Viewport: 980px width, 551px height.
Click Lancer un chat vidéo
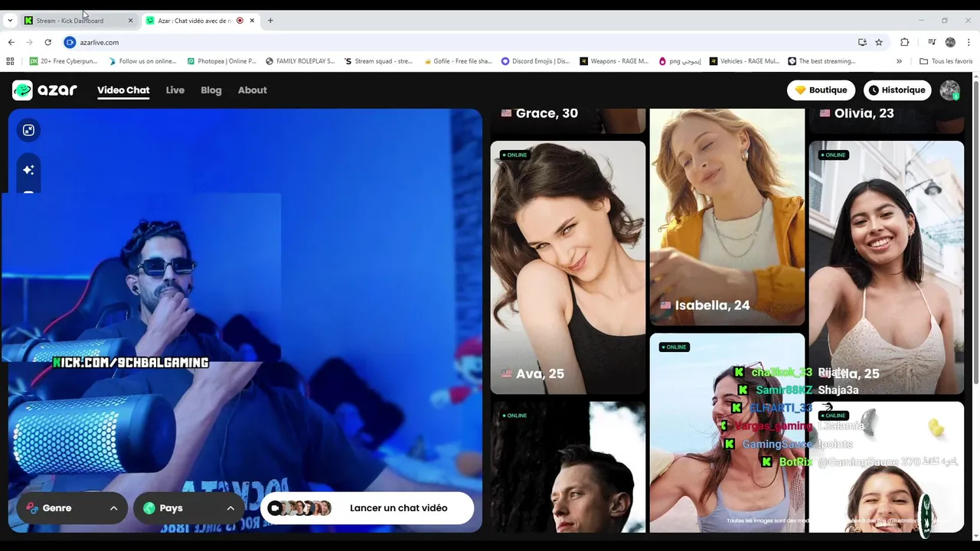pos(367,508)
